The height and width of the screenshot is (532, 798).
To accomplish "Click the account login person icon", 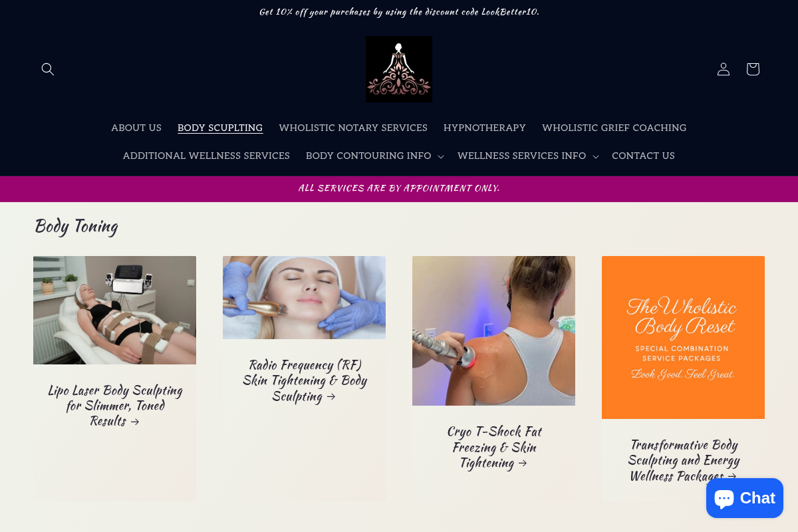I will pos(724,69).
